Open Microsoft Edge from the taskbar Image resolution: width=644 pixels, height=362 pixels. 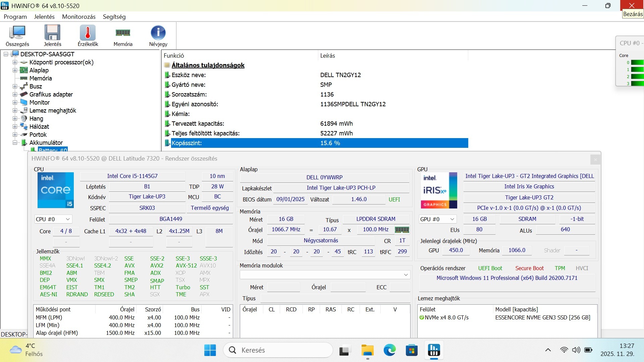click(389, 350)
